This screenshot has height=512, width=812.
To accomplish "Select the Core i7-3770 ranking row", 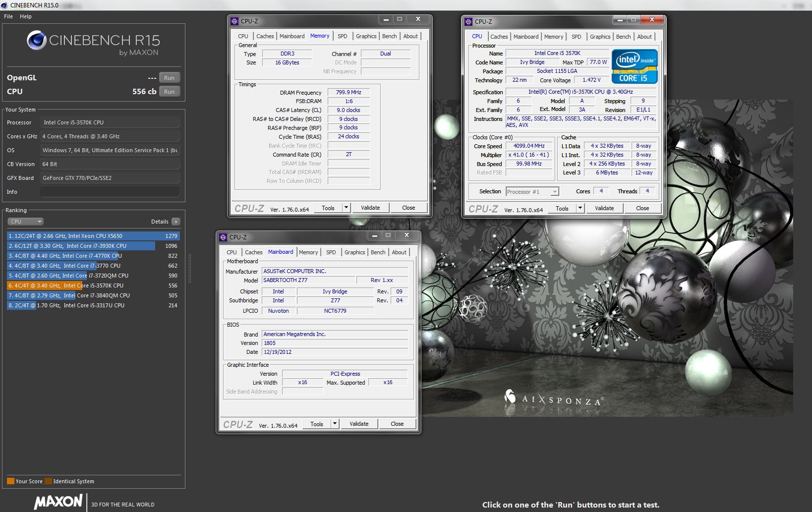I will (x=93, y=266).
